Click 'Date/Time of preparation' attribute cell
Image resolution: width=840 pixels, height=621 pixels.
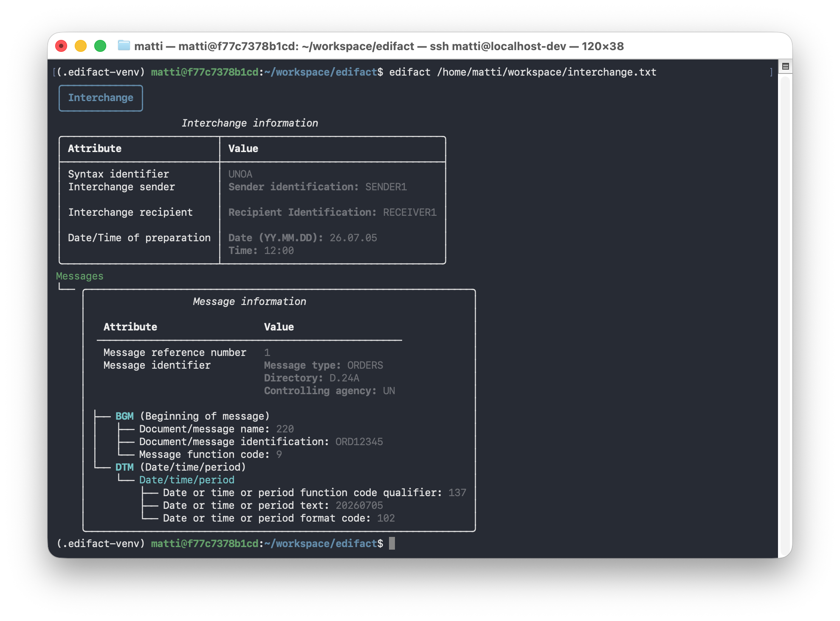click(x=139, y=238)
